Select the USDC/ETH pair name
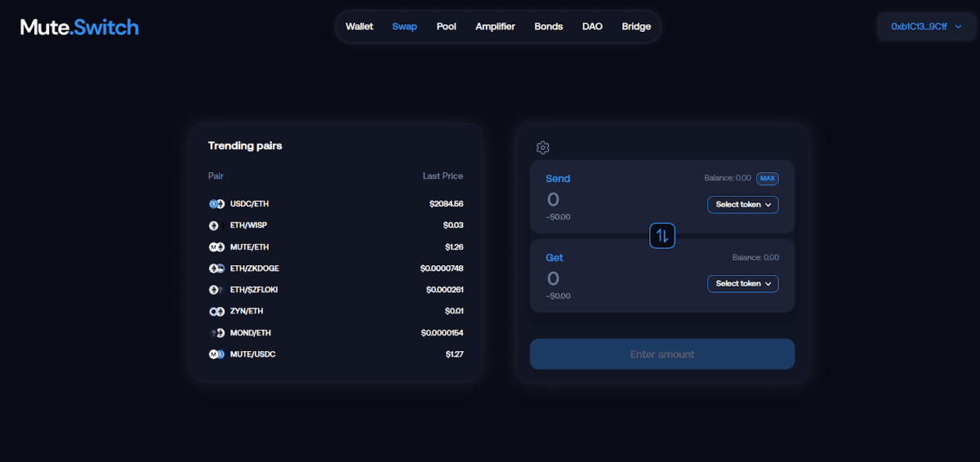Image resolution: width=980 pixels, height=462 pixels. [x=248, y=204]
